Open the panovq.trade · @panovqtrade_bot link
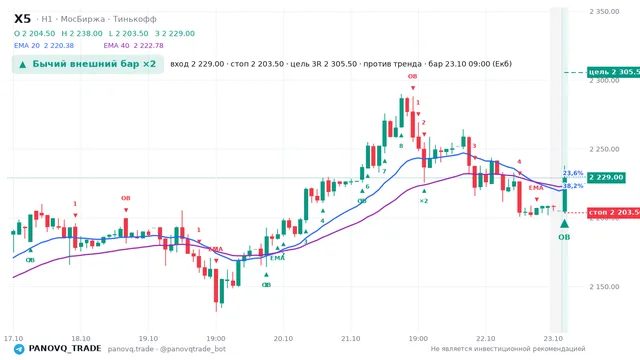 167,349
